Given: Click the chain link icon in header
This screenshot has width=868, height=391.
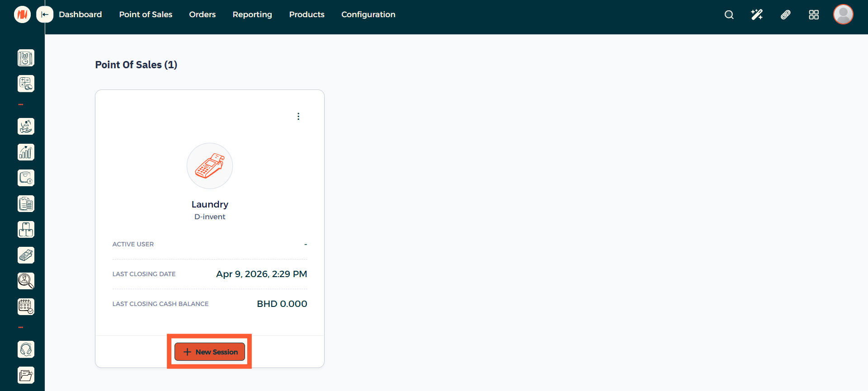Looking at the screenshot, I should tap(785, 15).
